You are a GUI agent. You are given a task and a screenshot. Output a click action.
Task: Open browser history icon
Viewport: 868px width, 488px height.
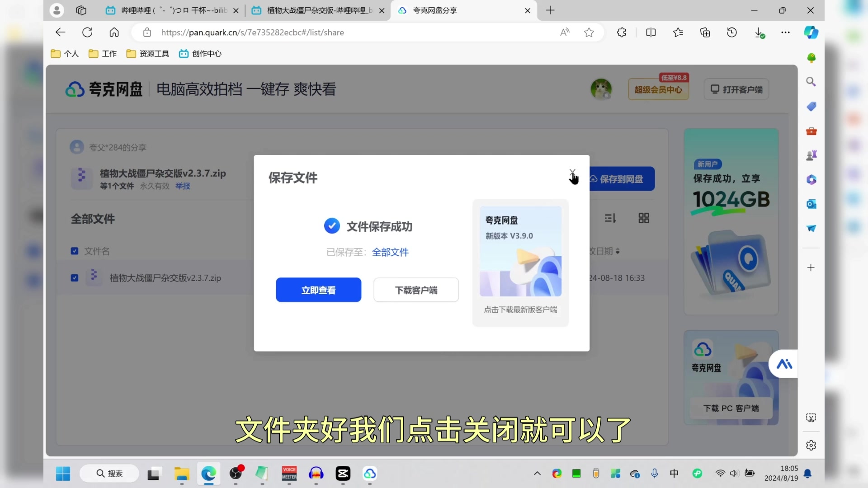click(732, 32)
